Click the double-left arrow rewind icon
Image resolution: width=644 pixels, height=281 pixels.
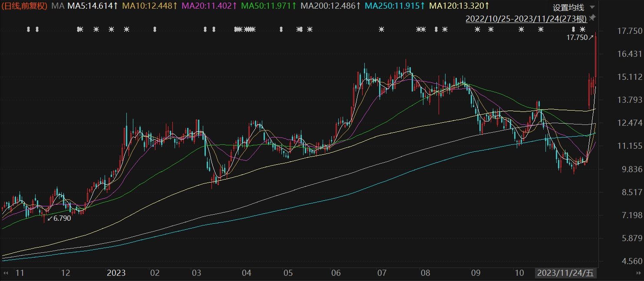(x=6, y=273)
